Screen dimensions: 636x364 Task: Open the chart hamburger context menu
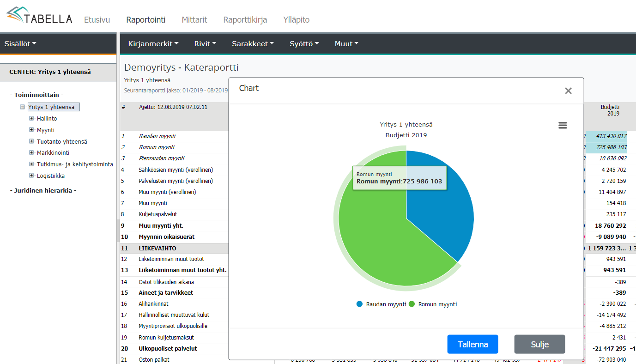563,125
